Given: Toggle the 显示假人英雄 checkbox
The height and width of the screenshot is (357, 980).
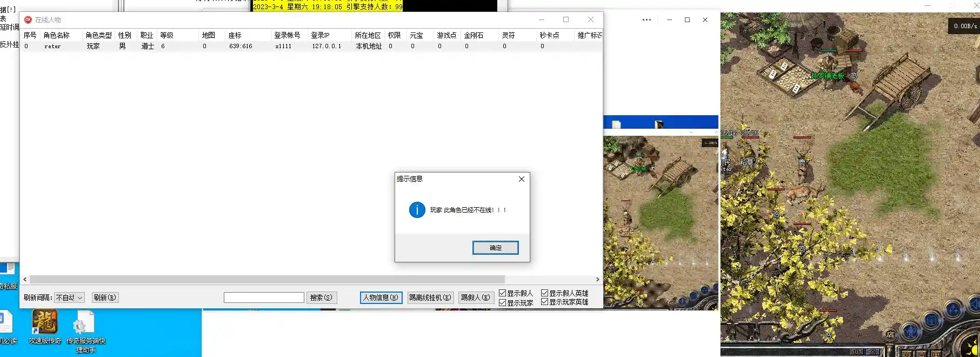Looking at the screenshot, I should click(x=564, y=293).
